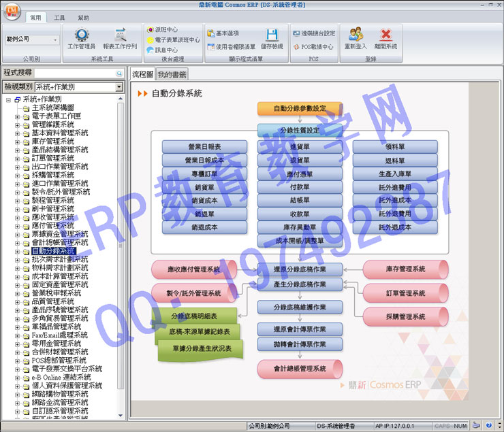Click the 程式搜尋 search input field
504x432 pixels.
[x=75, y=73]
